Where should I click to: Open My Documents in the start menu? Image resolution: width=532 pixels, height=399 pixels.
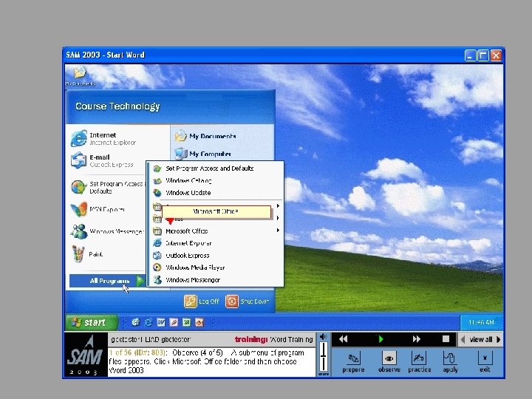[205, 136]
